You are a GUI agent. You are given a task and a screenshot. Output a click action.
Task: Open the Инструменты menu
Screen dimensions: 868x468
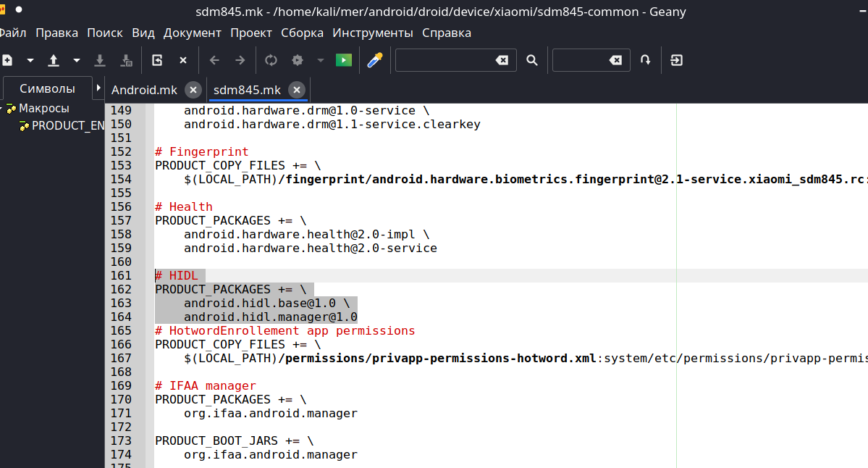tap(373, 33)
